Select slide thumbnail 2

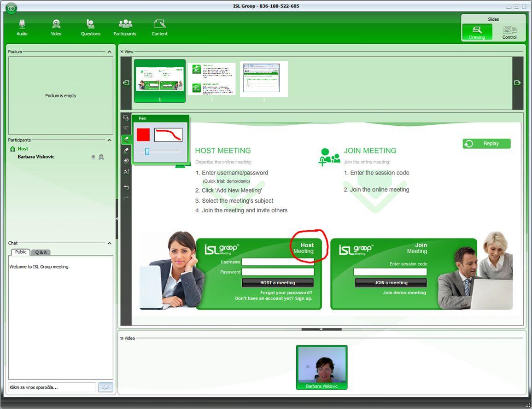click(x=212, y=79)
